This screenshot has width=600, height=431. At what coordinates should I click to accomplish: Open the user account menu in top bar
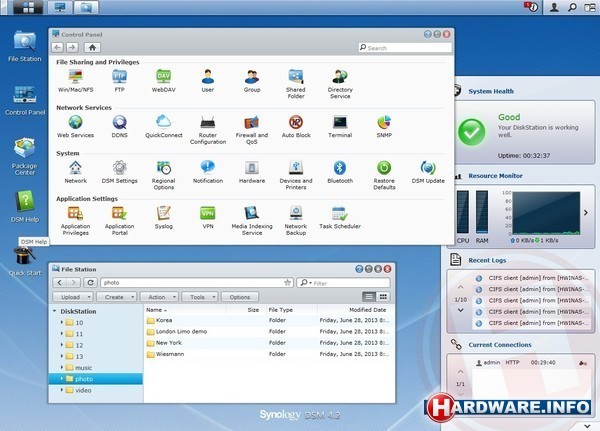[x=554, y=7]
